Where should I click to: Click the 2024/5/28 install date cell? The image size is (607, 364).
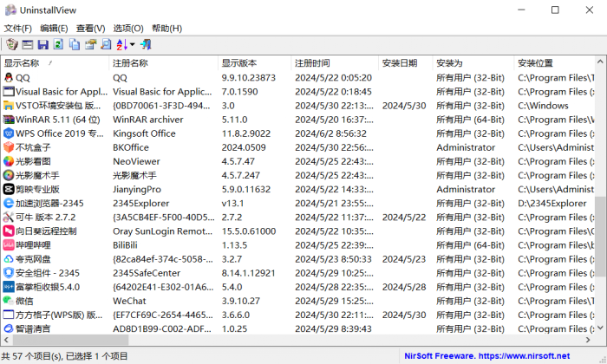click(x=404, y=287)
